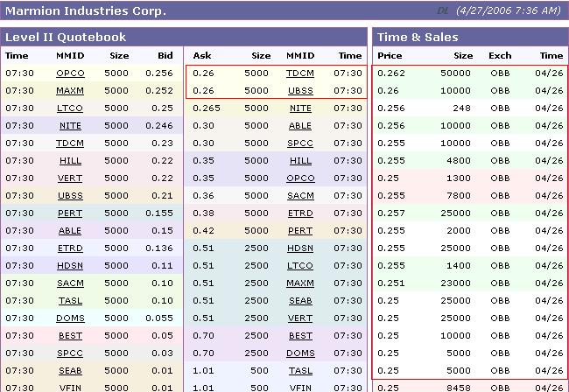Click the 0.251 trade price
Image resolution: width=569 pixels, height=392 pixels.
point(391,283)
